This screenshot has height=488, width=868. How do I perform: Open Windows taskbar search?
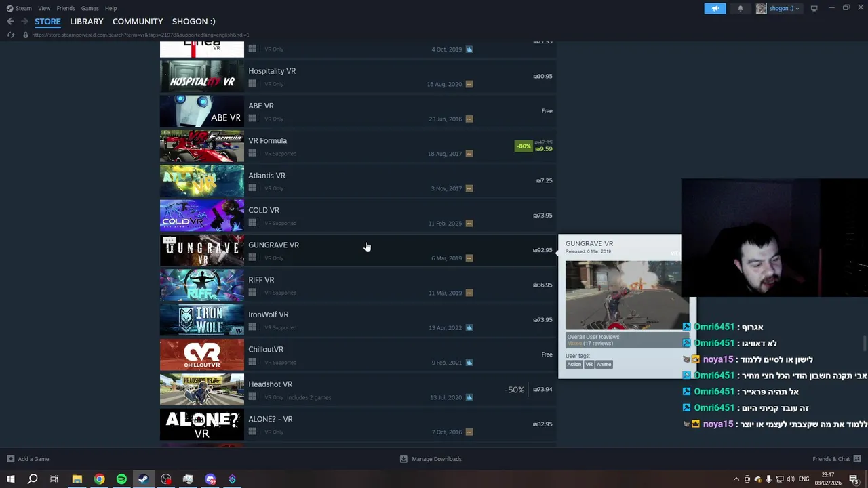(33, 479)
